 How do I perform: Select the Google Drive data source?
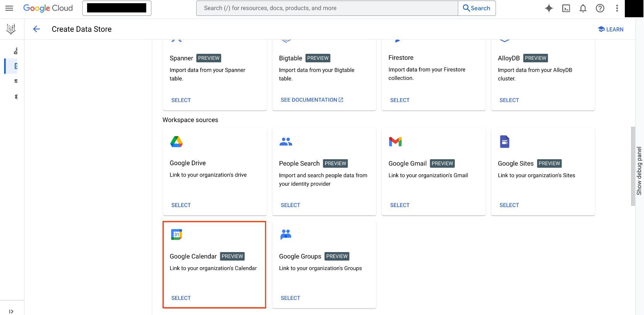click(x=181, y=205)
